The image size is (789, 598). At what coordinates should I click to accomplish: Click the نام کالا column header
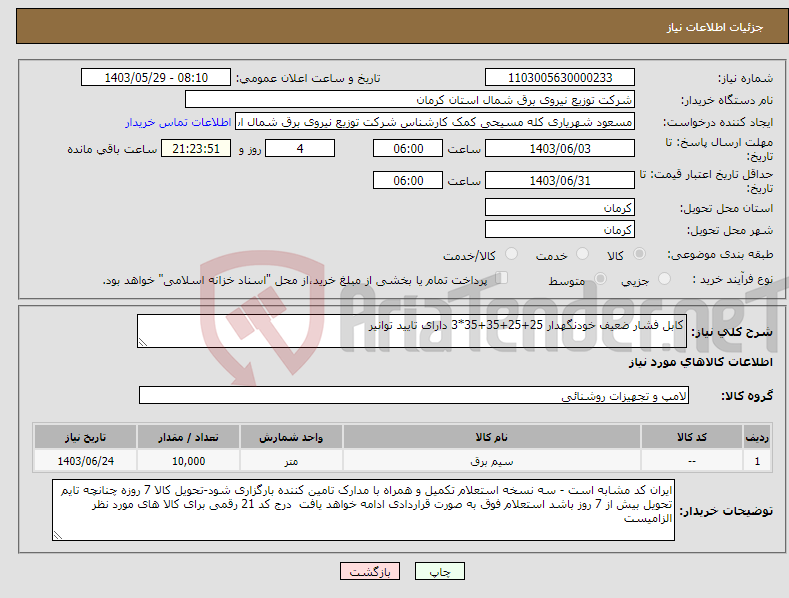(492, 437)
